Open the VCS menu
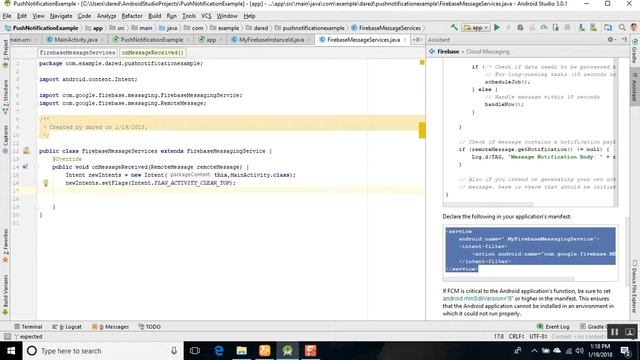 (x=206, y=16)
